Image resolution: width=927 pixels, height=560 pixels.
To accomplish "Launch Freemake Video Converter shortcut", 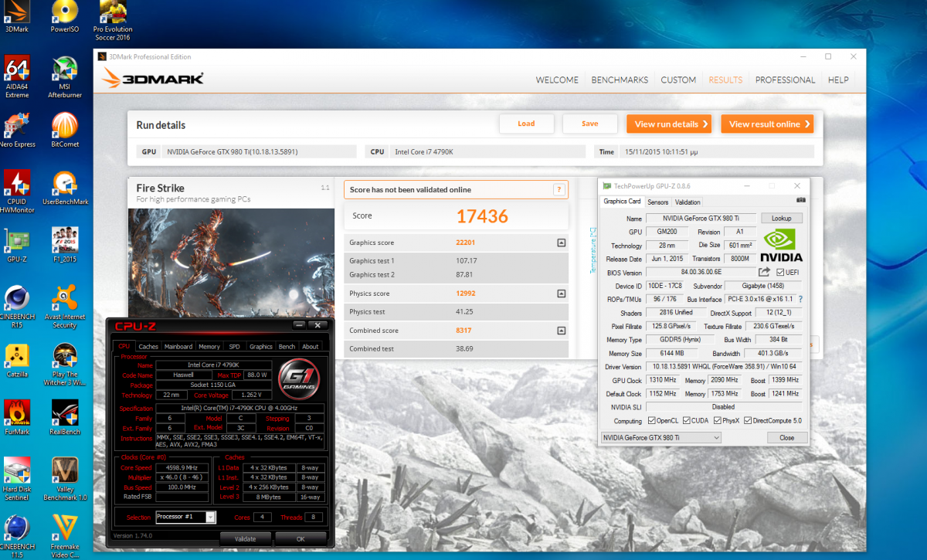I will (x=65, y=536).
